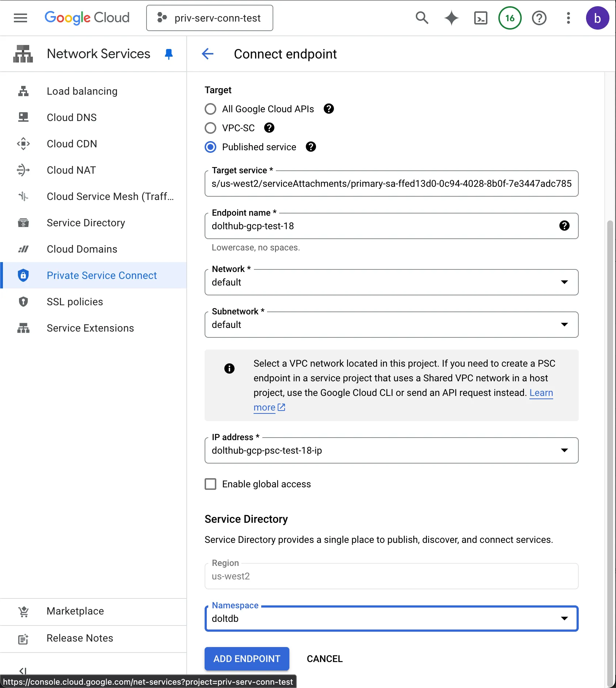Activate the Gemini assistant icon
Viewport: 616px width, 688px height.
pos(451,18)
